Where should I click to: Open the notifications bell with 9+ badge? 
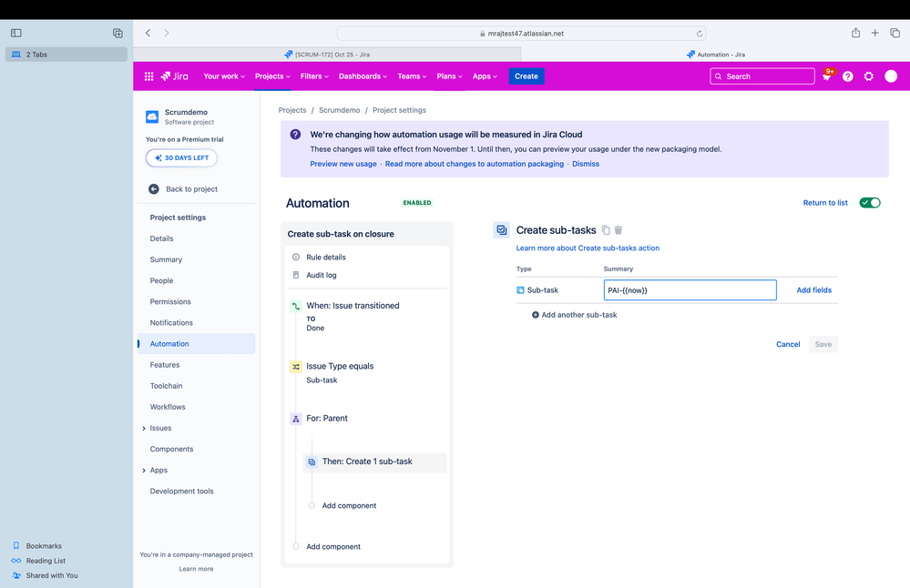point(826,76)
